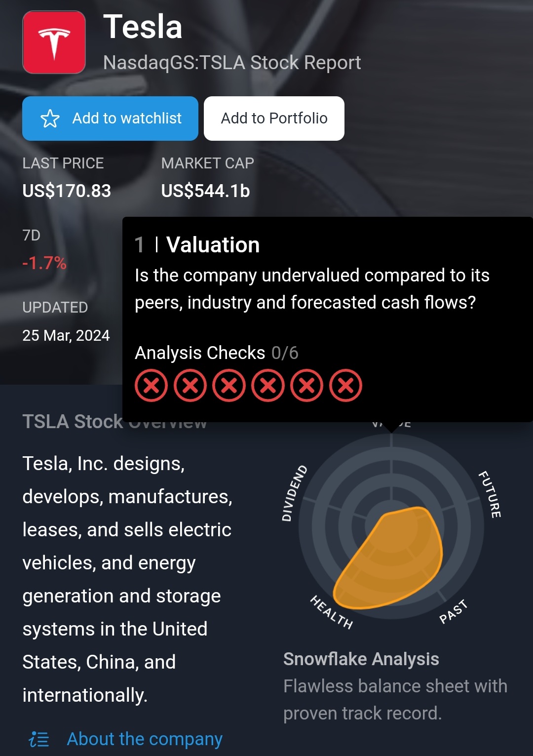Select the DIVIDEND axis on snowflake chart
The image size is (533, 756).
click(x=294, y=493)
